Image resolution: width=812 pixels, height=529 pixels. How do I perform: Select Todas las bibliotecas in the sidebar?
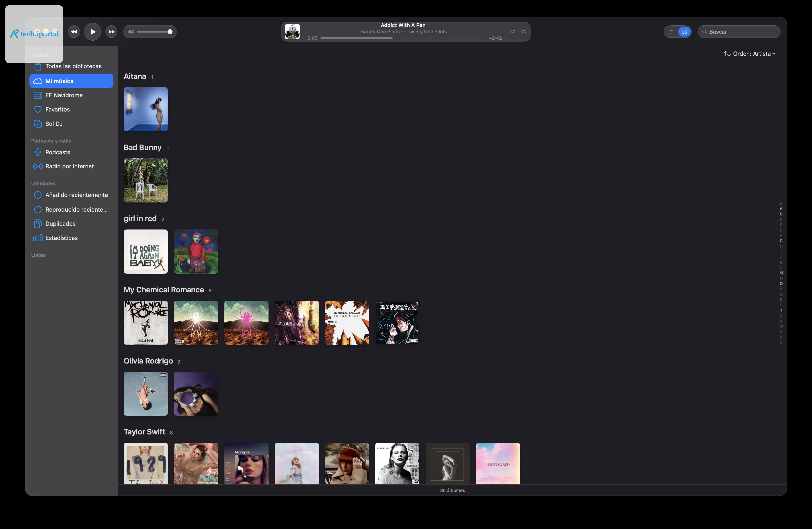pos(71,66)
